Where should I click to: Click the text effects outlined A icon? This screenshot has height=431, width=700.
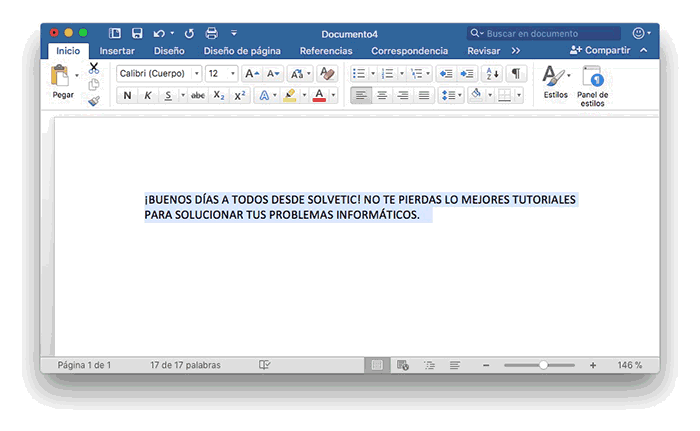pyautogui.click(x=264, y=95)
